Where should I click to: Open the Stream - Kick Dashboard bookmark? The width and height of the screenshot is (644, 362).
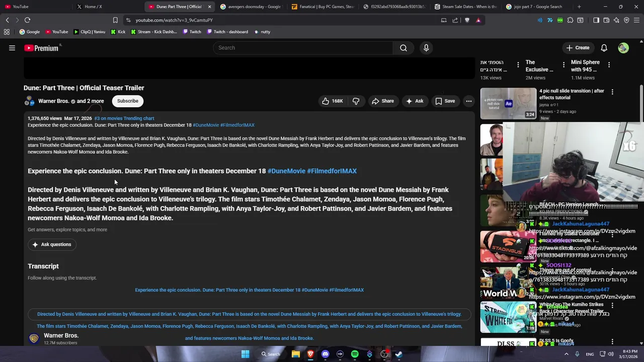click(x=153, y=32)
